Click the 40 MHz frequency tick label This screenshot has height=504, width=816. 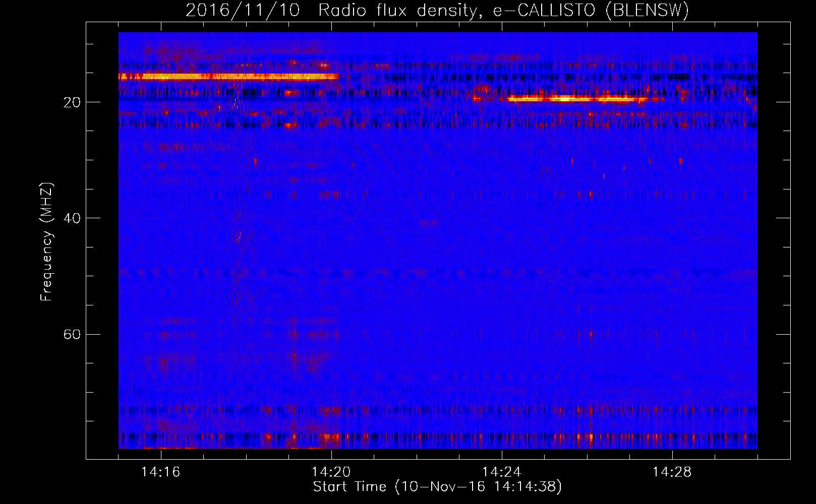point(72,218)
